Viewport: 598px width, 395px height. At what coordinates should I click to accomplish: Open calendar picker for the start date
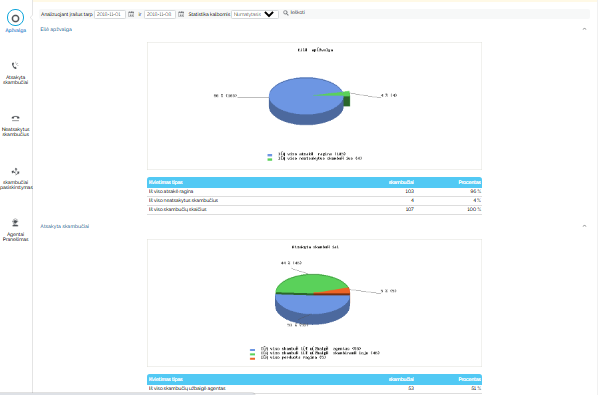[131, 14]
